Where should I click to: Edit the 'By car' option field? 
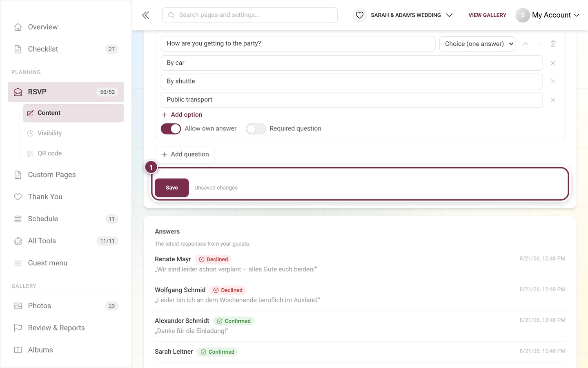tap(352, 63)
